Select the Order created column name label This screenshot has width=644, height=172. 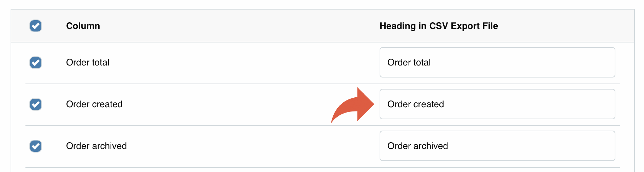(x=94, y=104)
